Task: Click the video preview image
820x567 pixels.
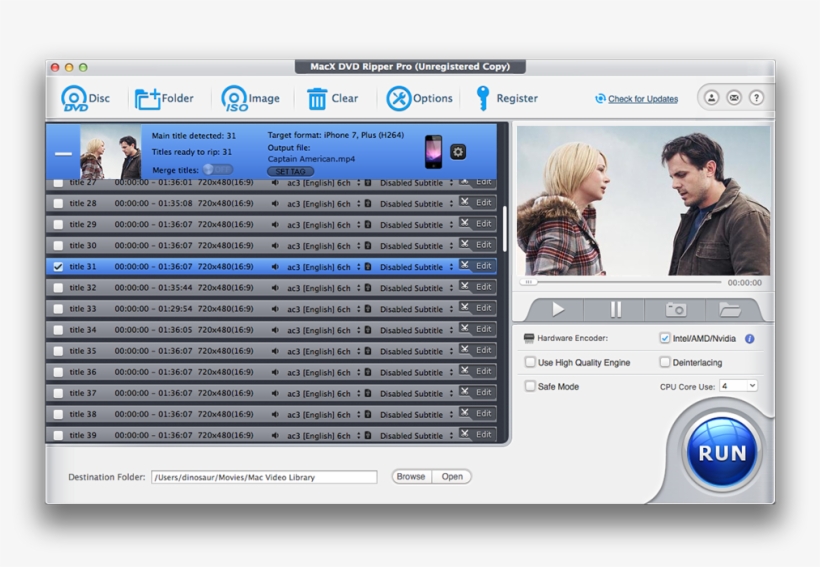Action: pos(643,200)
